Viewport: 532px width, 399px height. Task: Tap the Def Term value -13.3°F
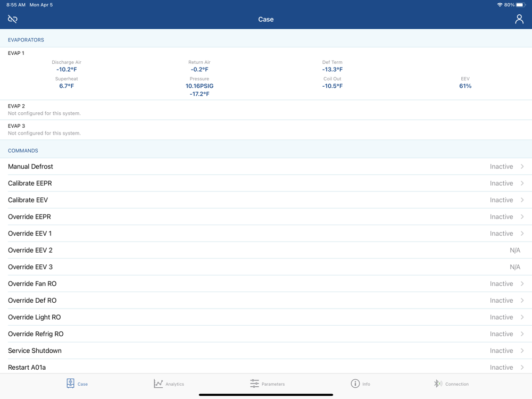click(x=332, y=70)
